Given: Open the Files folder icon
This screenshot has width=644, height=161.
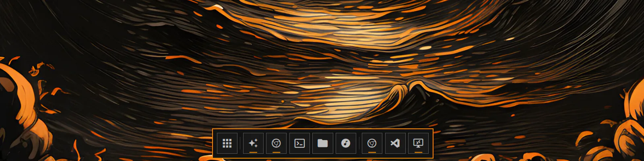Looking at the screenshot, I should (323, 143).
